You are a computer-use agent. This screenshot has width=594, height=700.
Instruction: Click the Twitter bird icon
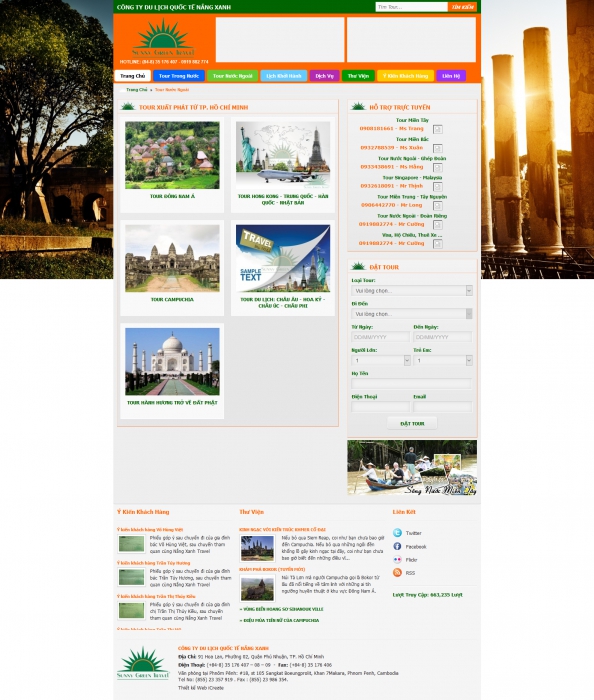[397, 533]
